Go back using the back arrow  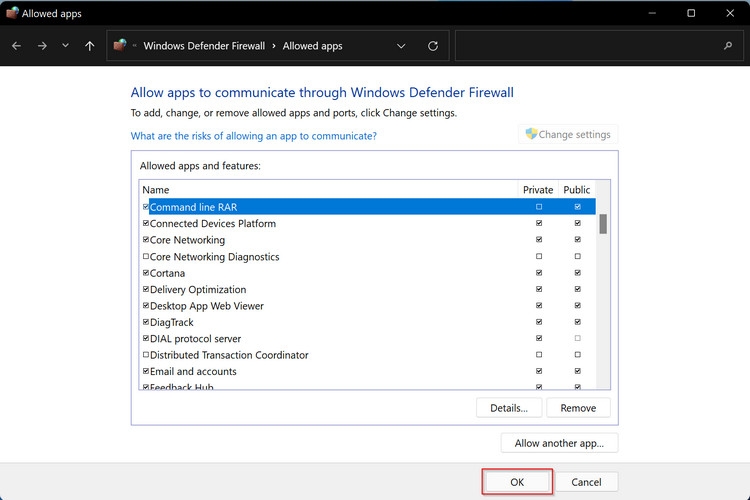[x=16, y=46]
